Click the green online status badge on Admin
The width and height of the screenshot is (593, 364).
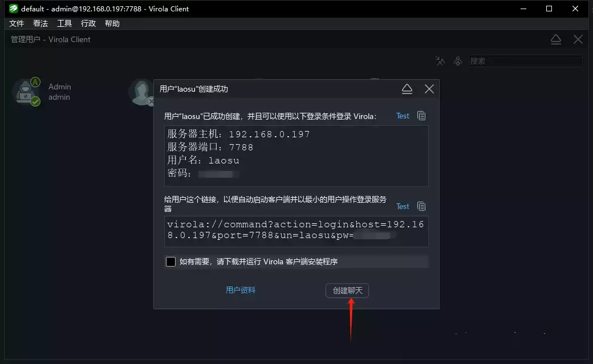pyautogui.click(x=35, y=101)
